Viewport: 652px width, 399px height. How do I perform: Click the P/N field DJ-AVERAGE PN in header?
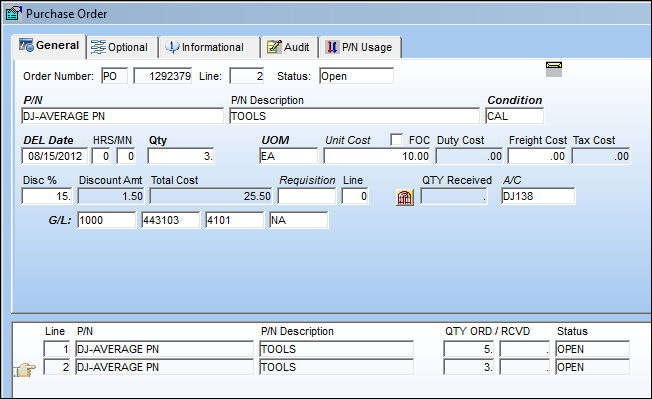[x=122, y=116]
